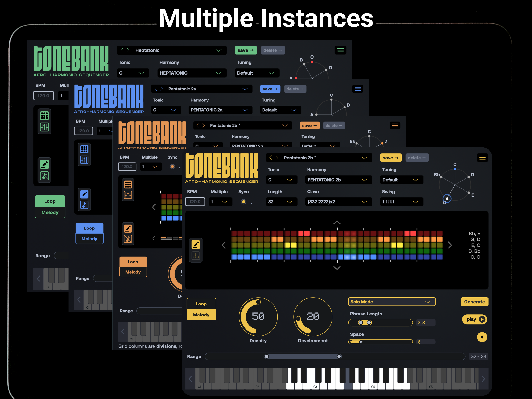532x399 pixels.
Task: Toggle Sync radio in yellow window
Action: [x=243, y=202]
